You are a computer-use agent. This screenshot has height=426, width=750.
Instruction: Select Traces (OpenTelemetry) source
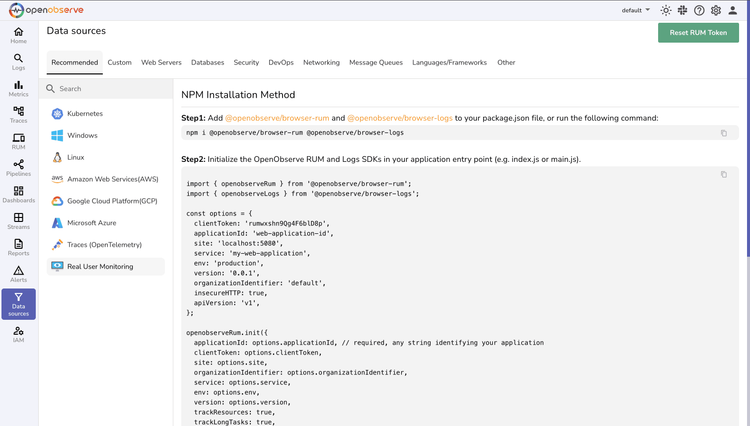[106, 245]
